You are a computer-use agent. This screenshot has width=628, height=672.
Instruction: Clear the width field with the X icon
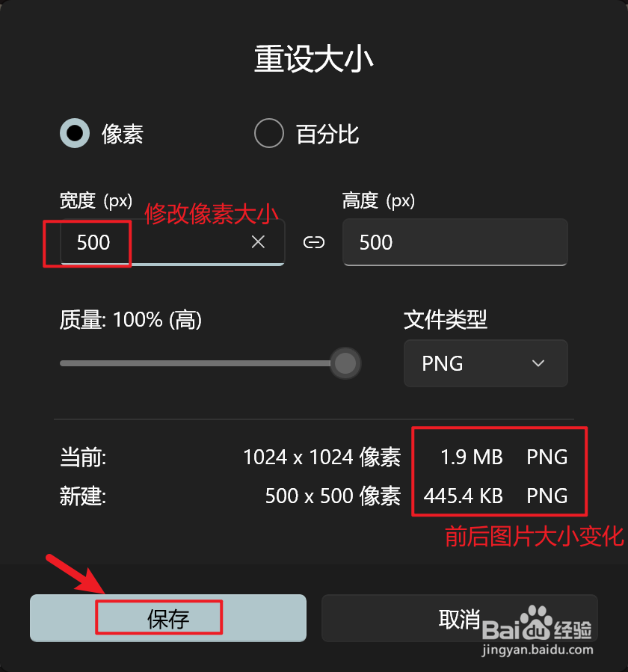[258, 242]
